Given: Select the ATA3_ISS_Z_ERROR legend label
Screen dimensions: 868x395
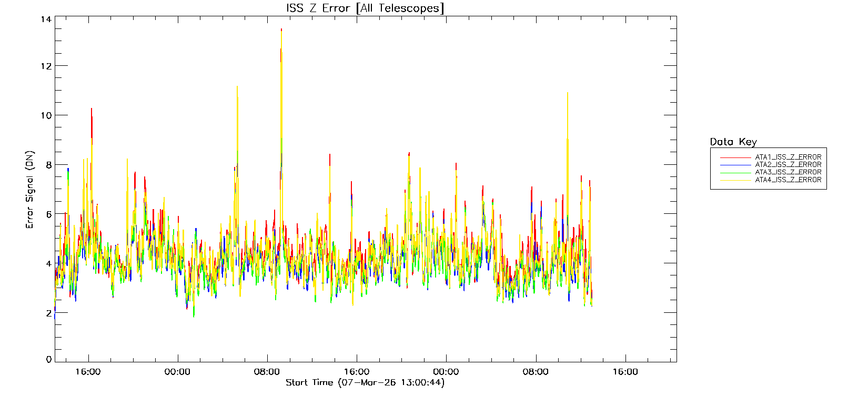Looking at the screenshot, I should (x=788, y=172).
